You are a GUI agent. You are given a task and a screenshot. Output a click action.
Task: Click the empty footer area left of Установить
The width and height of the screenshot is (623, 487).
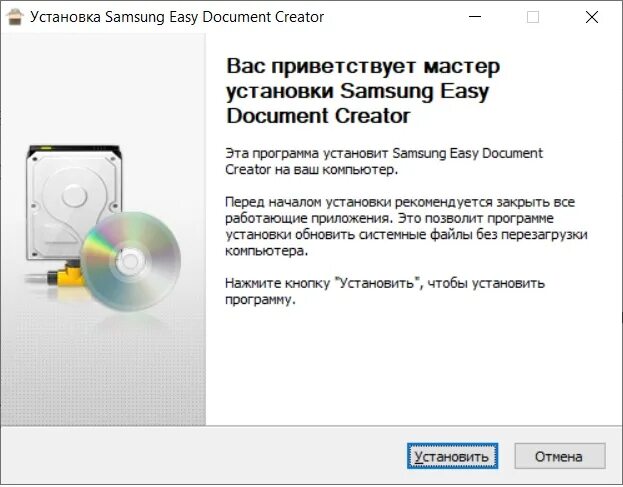click(203, 455)
